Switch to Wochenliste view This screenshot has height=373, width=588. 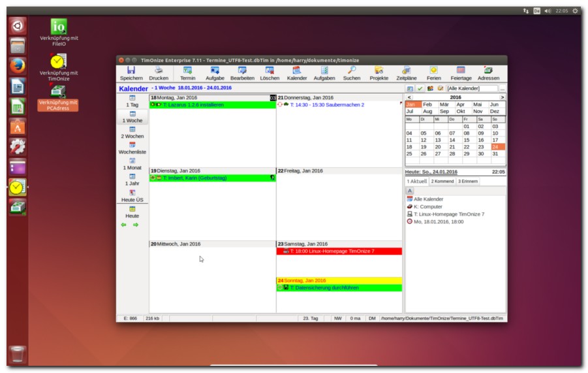(132, 148)
